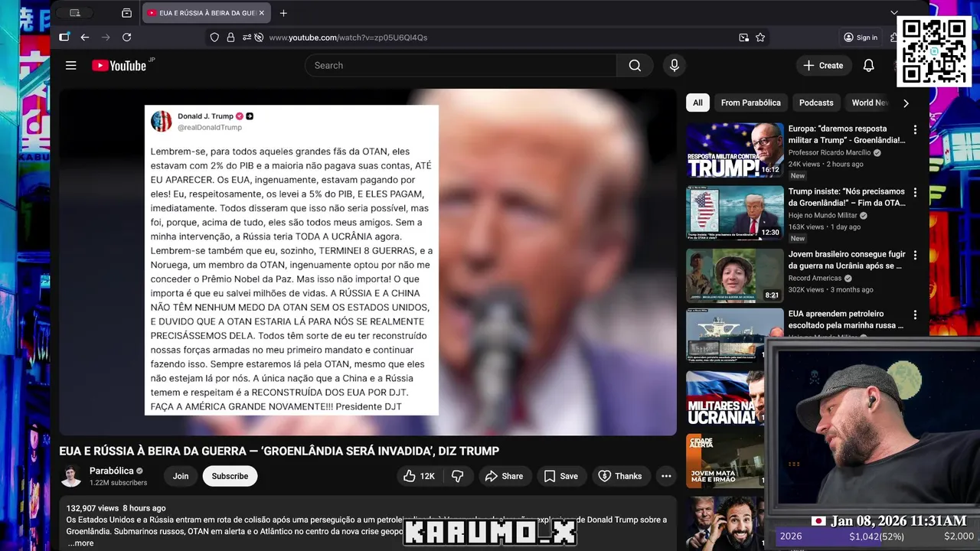This screenshot has width=980, height=551.
Task: Click the video title text EUA E RÚSSIA
Action: [x=279, y=451]
